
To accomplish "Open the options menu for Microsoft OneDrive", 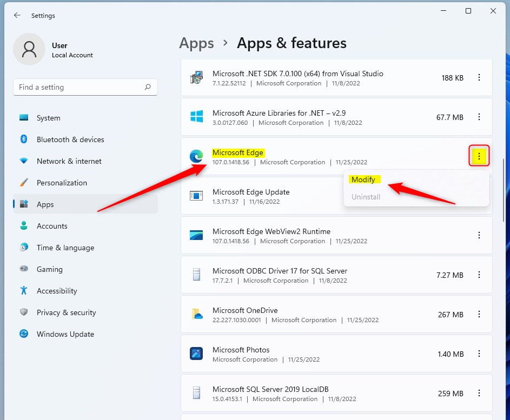I will [479, 314].
